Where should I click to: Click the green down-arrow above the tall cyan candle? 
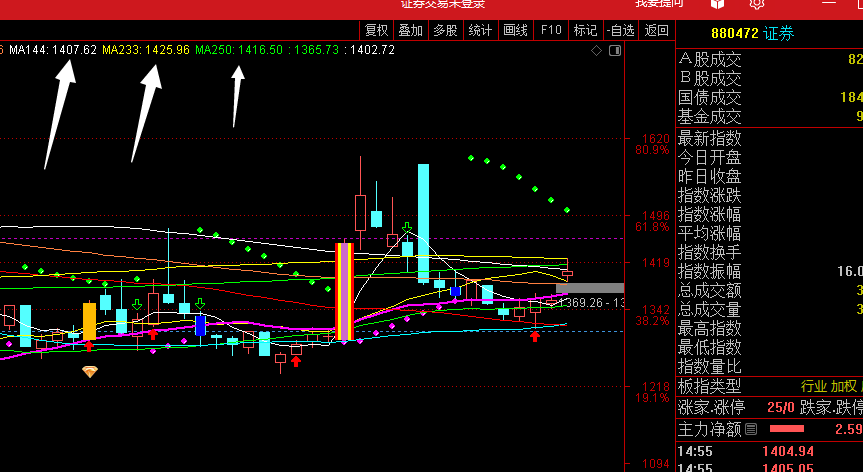click(x=407, y=227)
